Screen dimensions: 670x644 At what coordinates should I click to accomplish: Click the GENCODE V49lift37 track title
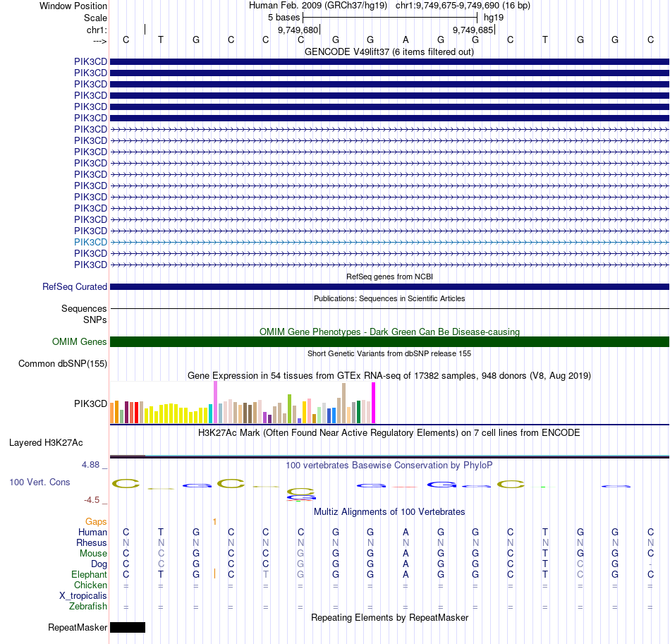click(x=389, y=52)
